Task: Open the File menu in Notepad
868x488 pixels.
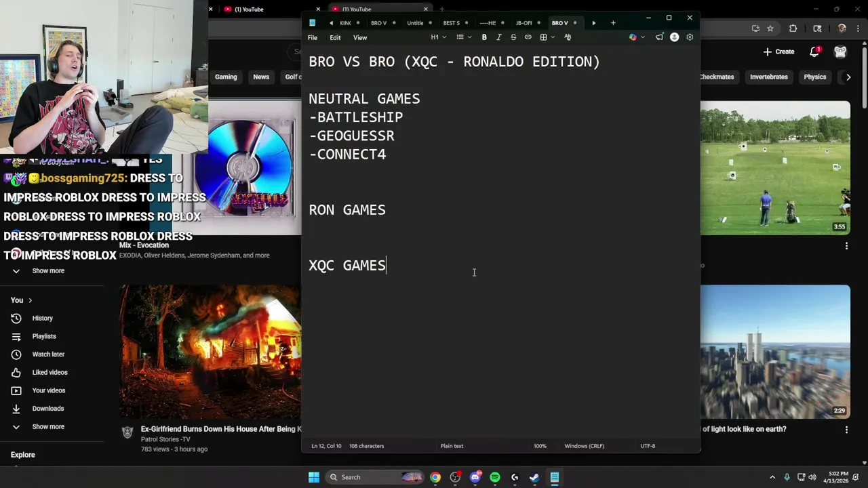Action: pyautogui.click(x=313, y=37)
